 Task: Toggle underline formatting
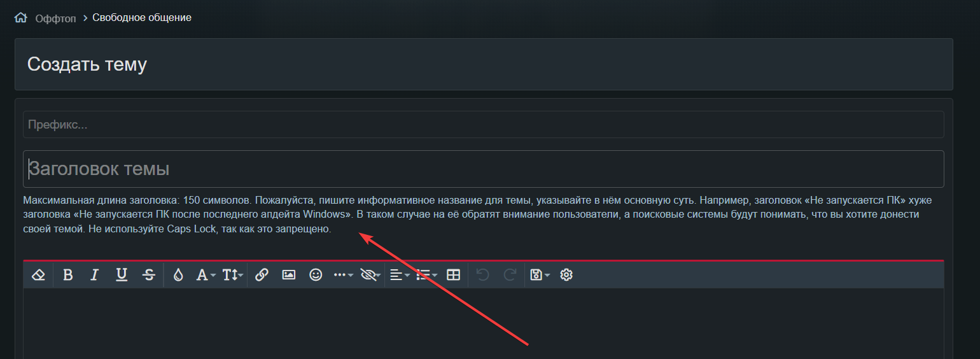122,275
